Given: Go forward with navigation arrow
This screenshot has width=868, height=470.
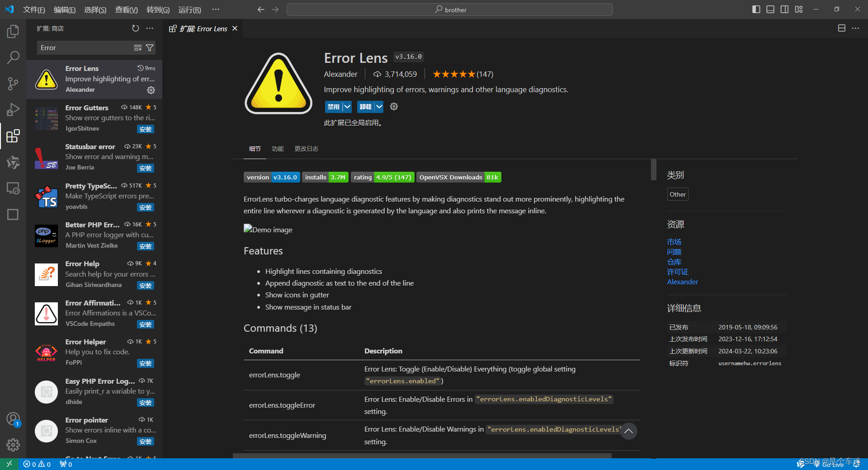Looking at the screenshot, I should tap(275, 9).
